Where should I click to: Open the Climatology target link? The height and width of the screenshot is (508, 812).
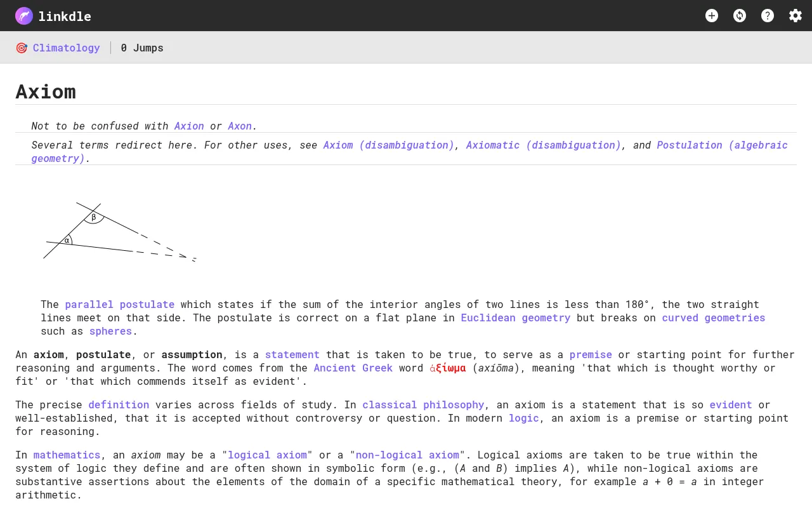coord(67,48)
